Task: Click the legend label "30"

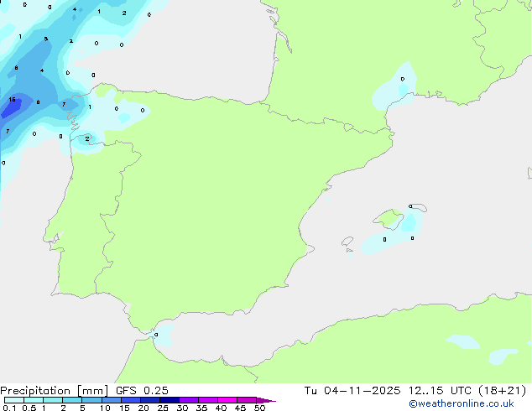Action: pyautogui.click(x=182, y=408)
